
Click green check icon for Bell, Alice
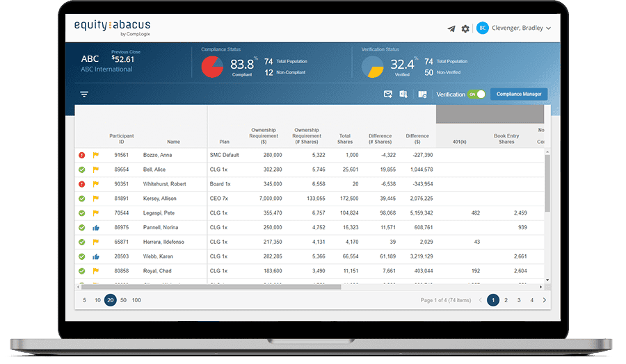click(x=82, y=169)
